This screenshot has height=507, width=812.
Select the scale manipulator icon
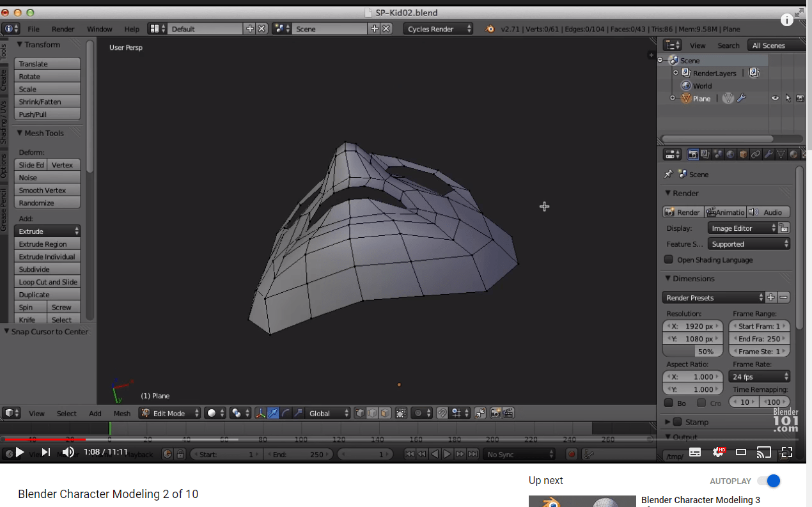[x=298, y=413]
